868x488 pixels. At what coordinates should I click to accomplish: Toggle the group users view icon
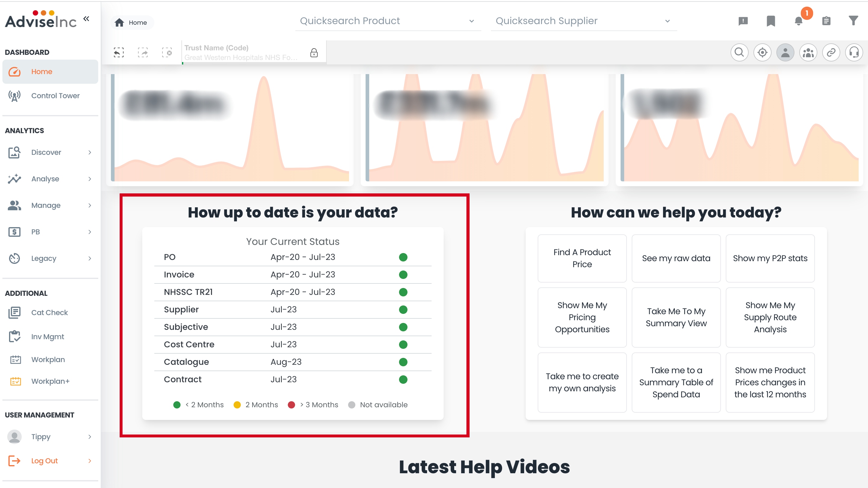click(x=808, y=52)
